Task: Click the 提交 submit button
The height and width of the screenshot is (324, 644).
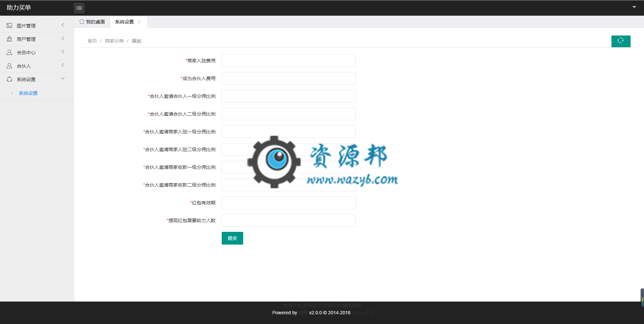Action: pyautogui.click(x=232, y=238)
